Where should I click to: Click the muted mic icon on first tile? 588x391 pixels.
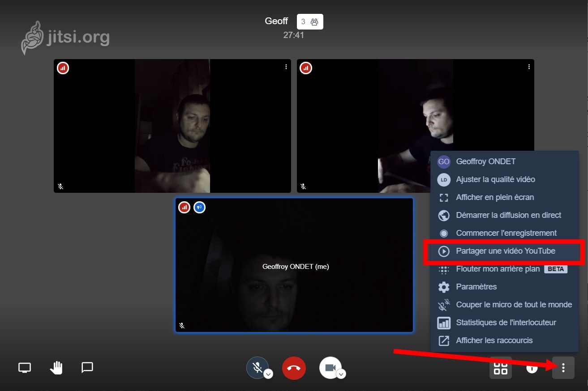point(60,186)
